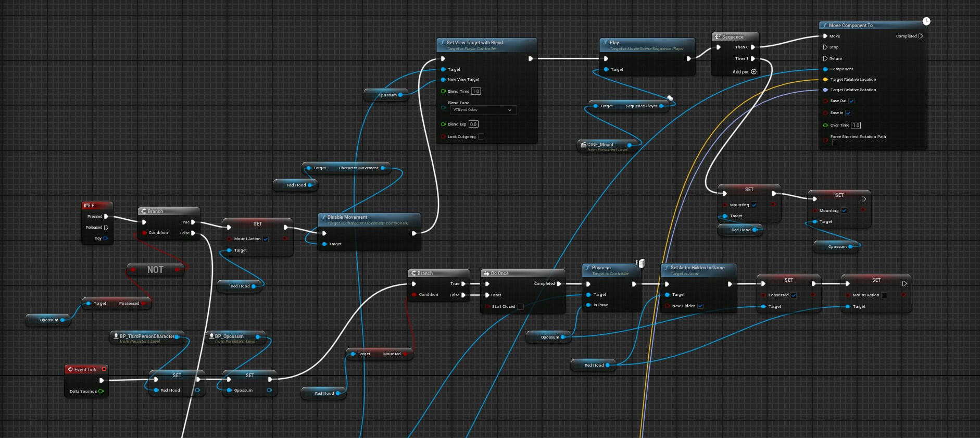
Task: Click the Event Tick red delegate pin
Action: pyautogui.click(x=104, y=369)
